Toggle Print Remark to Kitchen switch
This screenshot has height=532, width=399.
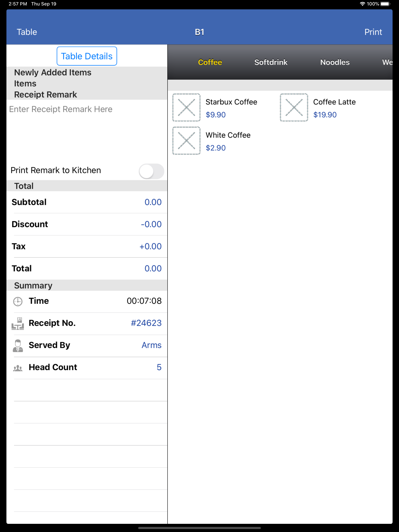click(x=151, y=171)
